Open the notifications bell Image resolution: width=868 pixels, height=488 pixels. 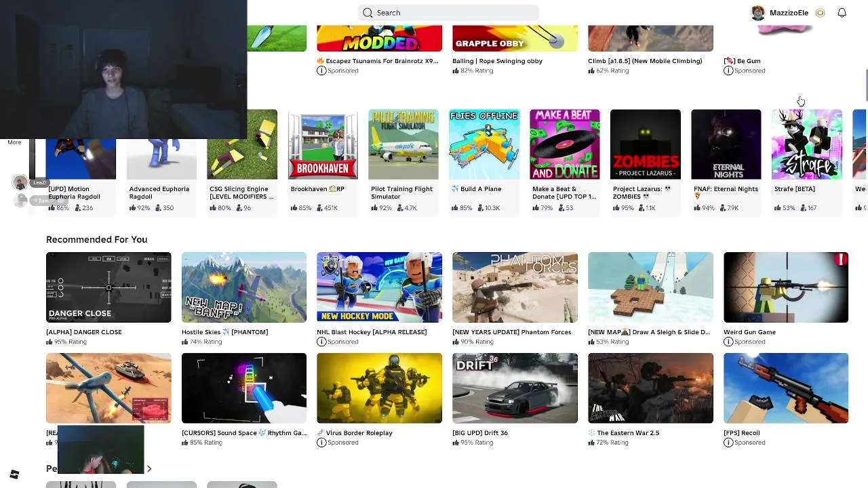click(x=842, y=13)
